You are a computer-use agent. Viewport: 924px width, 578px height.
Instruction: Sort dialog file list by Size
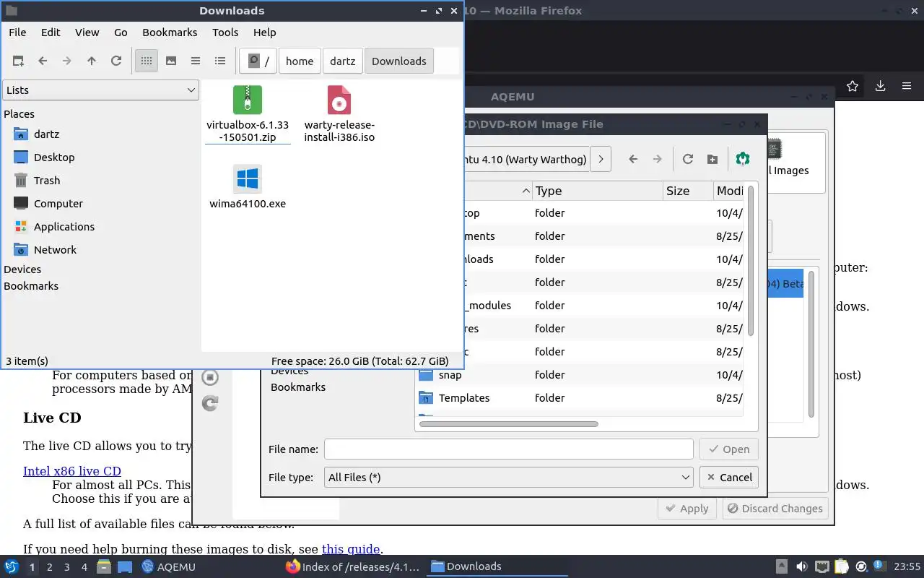[x=689, y=191]
